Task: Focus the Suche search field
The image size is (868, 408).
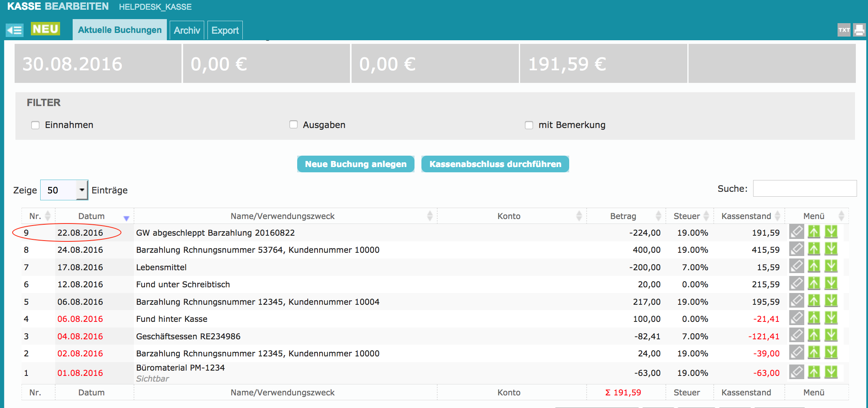Action: [x=805, y=189]
